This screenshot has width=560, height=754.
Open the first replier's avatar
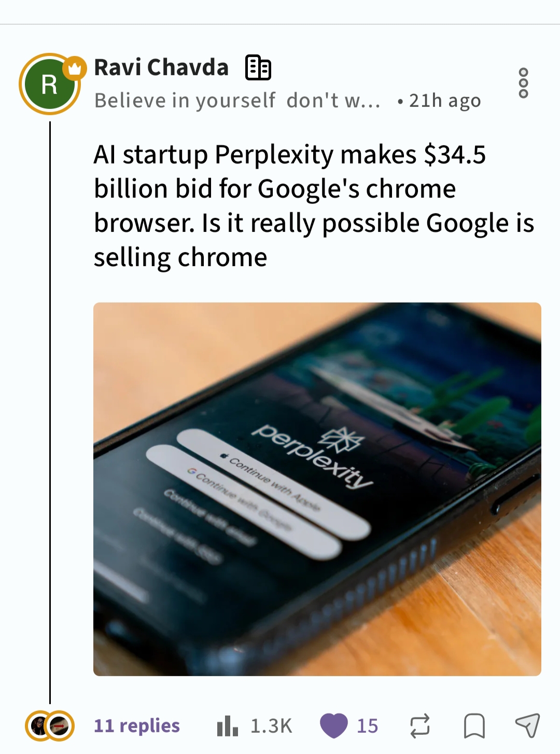tap(39, 725)
